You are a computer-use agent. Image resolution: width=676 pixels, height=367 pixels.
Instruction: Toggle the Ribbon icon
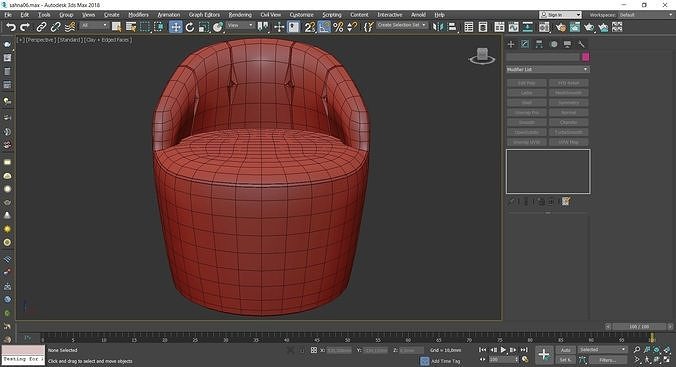click(499, 27)
